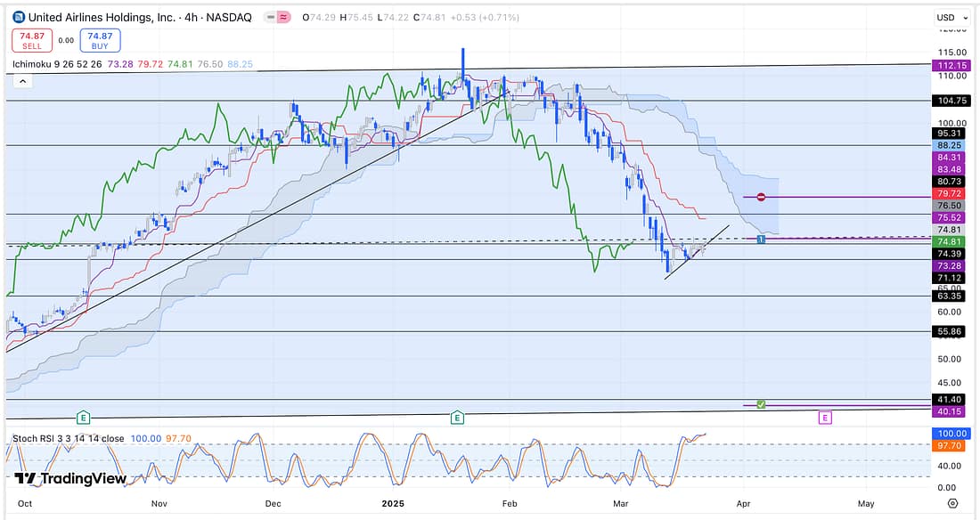This screenshot has height=520, width=980.
Task: Select the blue entry order marker at 74.81
Action: [x=761, y=239]
